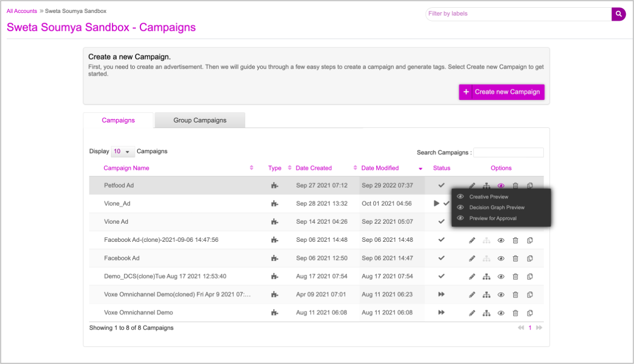Select the Vione_Ad campaign name
Viewport: 634px width, 364px height.
117,204
